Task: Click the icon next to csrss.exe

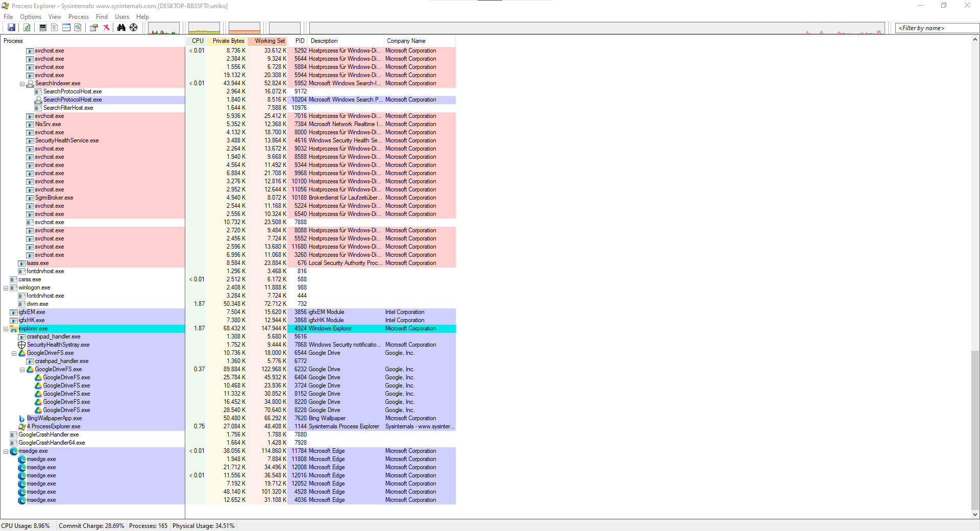Action: coord(14,280)
